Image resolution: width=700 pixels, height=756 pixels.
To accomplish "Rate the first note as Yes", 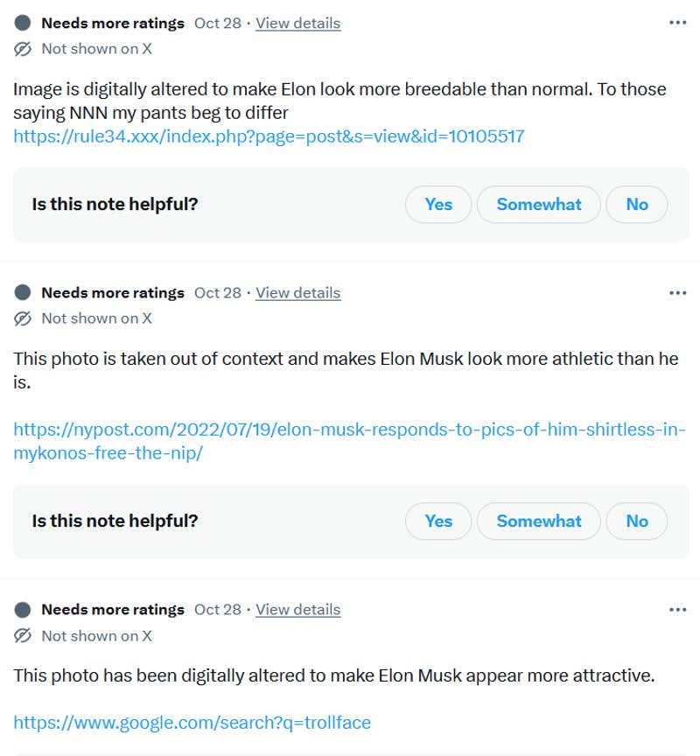I will [437, 204].
